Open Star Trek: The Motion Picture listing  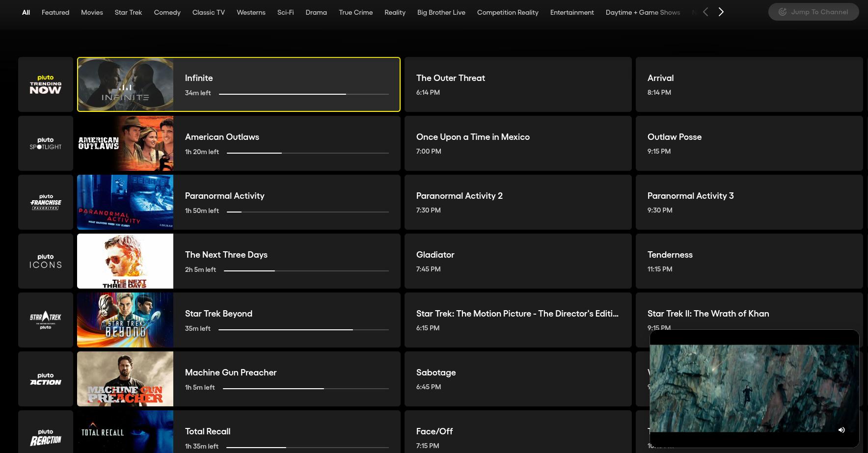point(518,320)
